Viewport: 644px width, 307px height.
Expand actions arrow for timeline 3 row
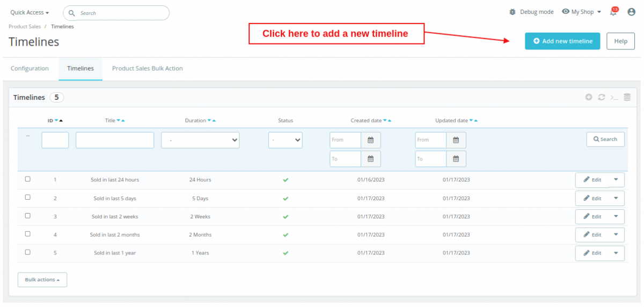pyautogui.click(x=616, y=216)
